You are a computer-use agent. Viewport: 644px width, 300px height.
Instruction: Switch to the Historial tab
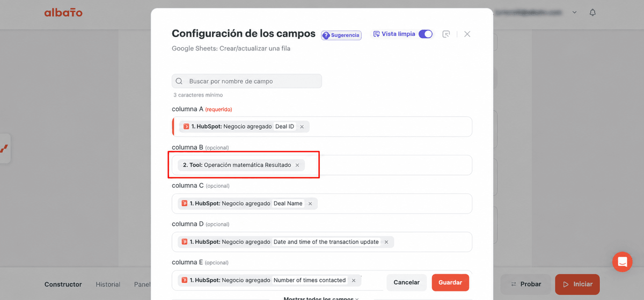pos(108,284)
